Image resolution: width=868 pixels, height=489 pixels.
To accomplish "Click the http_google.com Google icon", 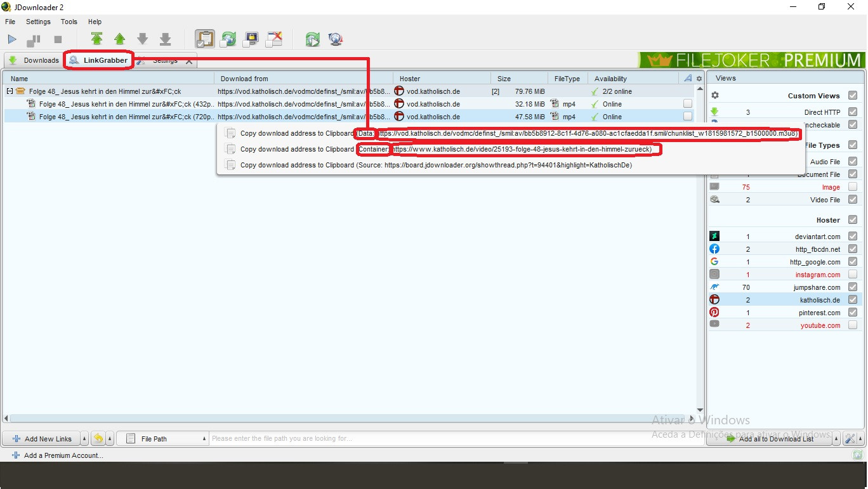I will (x=714, y=261).
